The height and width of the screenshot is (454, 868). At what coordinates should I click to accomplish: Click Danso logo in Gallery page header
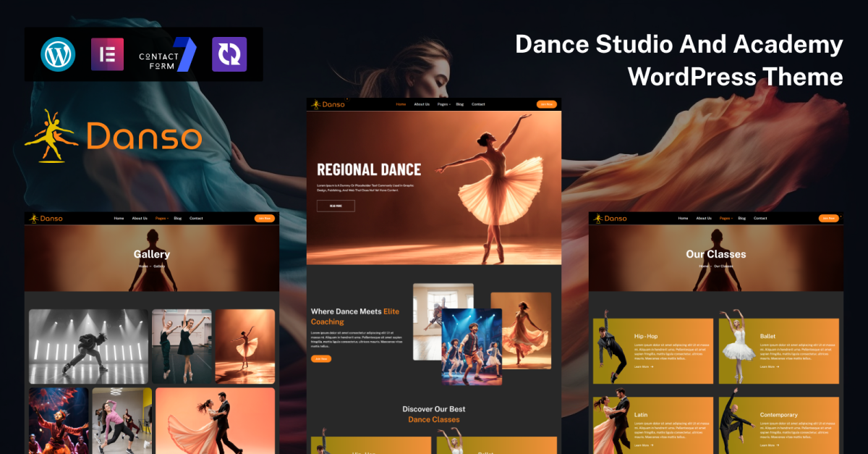coord(46,218)
